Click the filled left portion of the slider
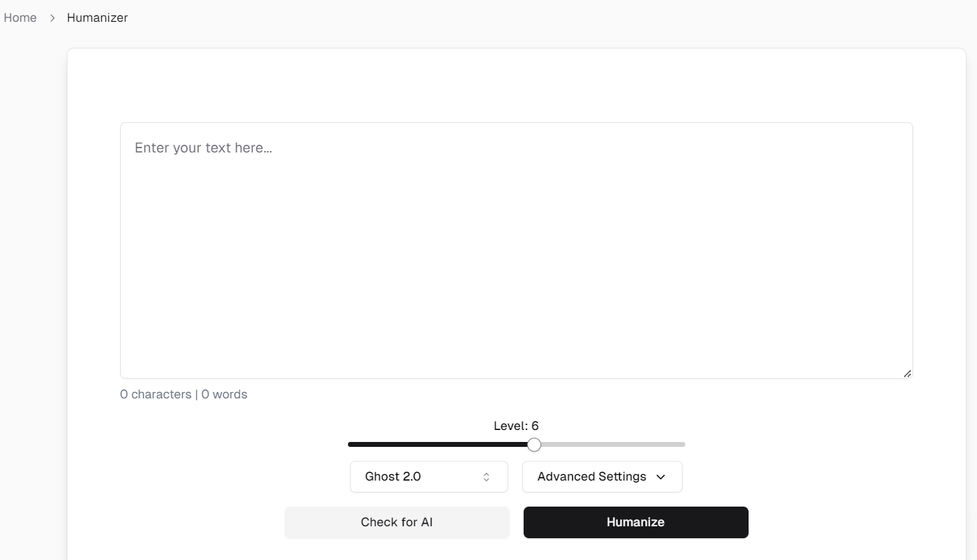The height and width of the screenshot is (560, 977). 436,444
